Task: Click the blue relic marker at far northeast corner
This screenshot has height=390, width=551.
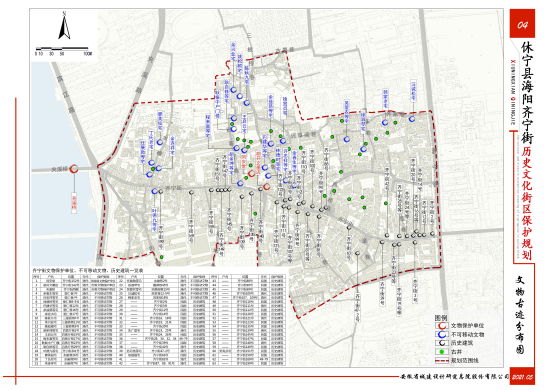Action: click(412, 119)
